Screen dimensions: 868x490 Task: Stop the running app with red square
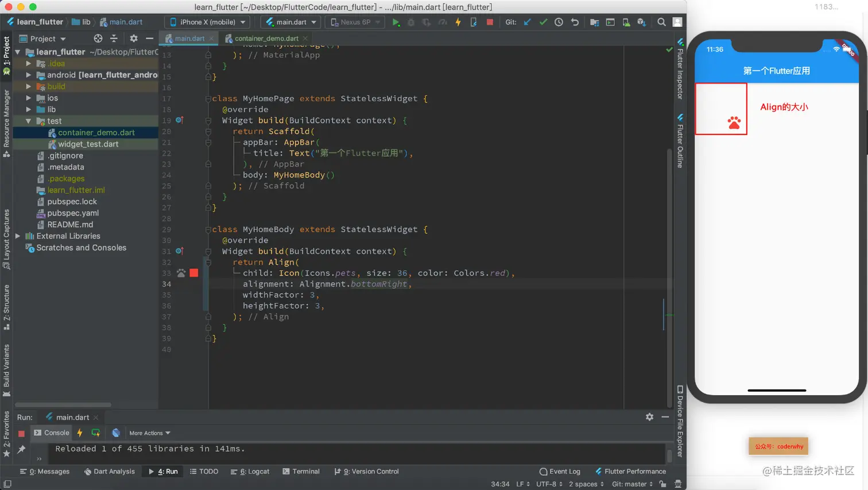click(490, 22)
